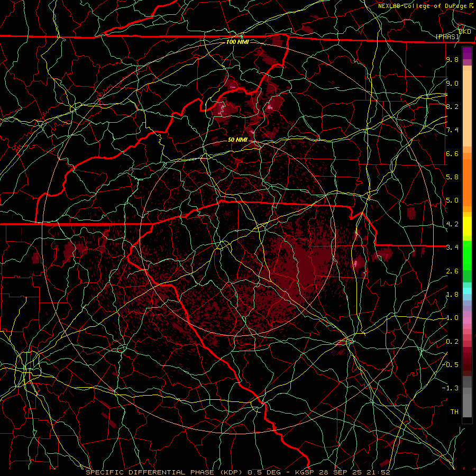
Task: Click the DKD label near the top right
Action: click(x=464, y=32)
